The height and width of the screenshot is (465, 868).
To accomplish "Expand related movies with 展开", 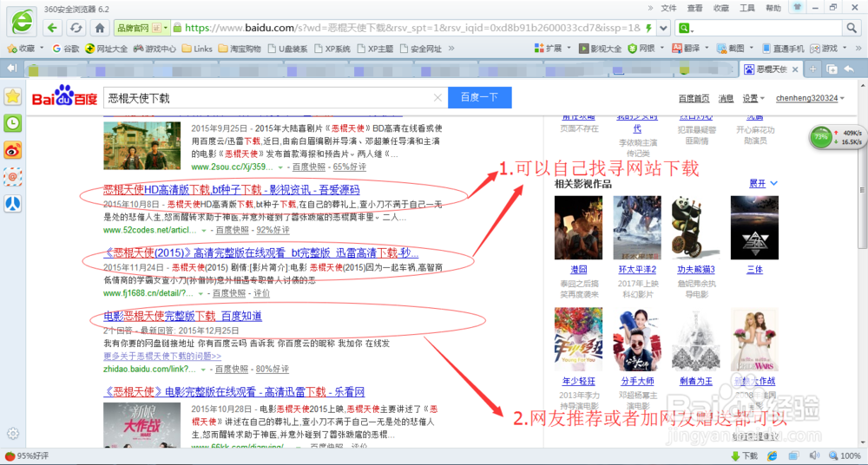I will point(763,183).
